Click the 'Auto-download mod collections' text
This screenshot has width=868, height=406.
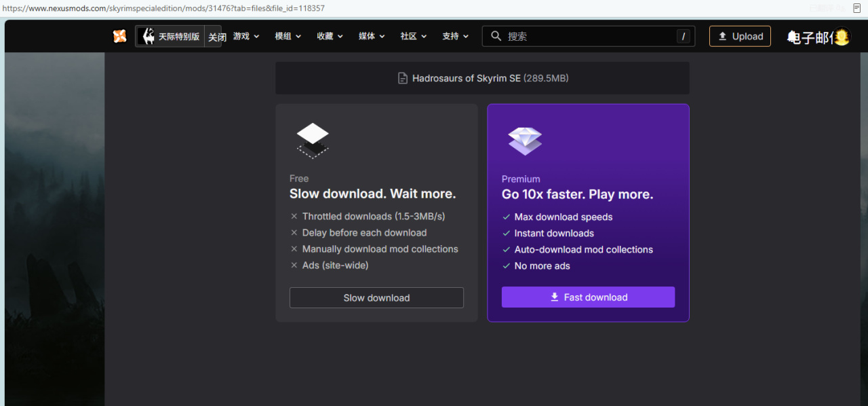(584, 250)
